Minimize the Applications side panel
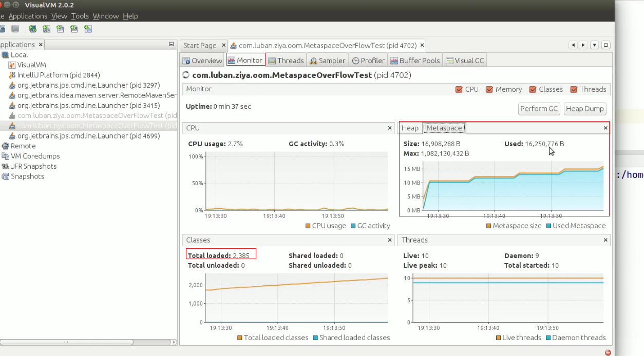The width and height of the screenshot is (644, 356). pos(172,45)
